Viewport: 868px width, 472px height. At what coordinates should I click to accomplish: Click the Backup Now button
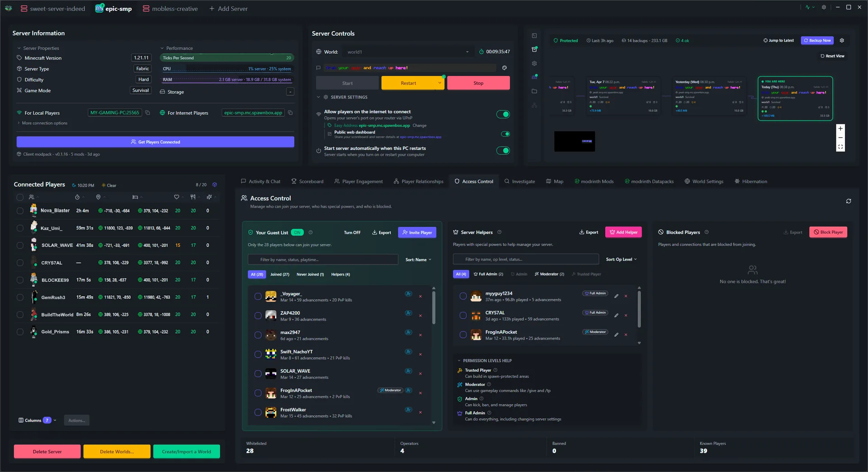[x=817, y=40]
